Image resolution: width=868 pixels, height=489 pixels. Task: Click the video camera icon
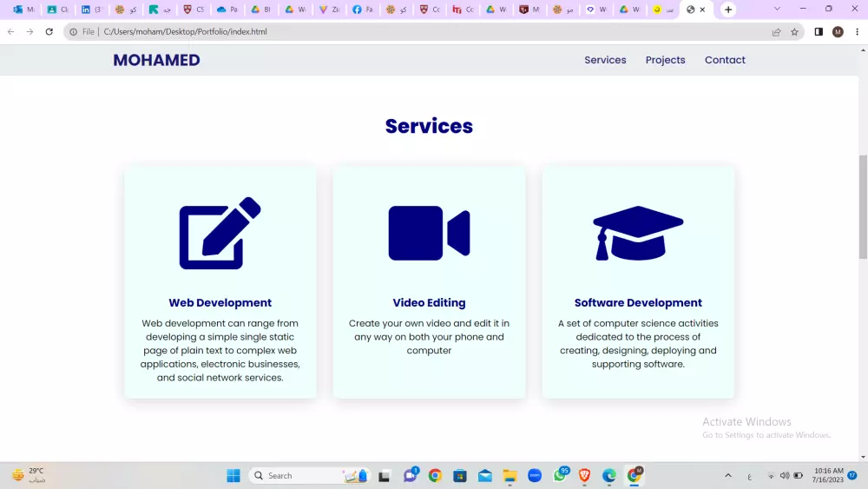pyautogui.click(x=429, y=233)
